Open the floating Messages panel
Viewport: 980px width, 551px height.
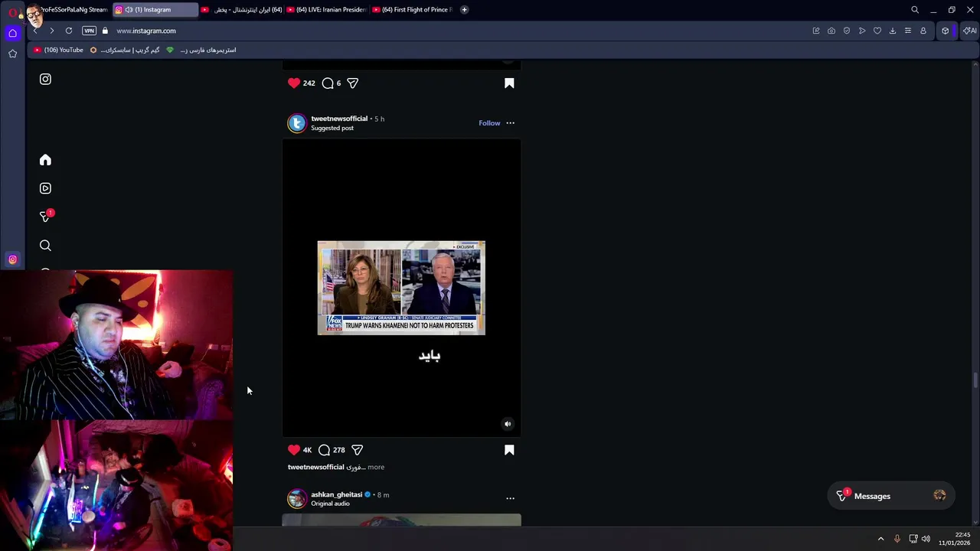pos(892,496)
